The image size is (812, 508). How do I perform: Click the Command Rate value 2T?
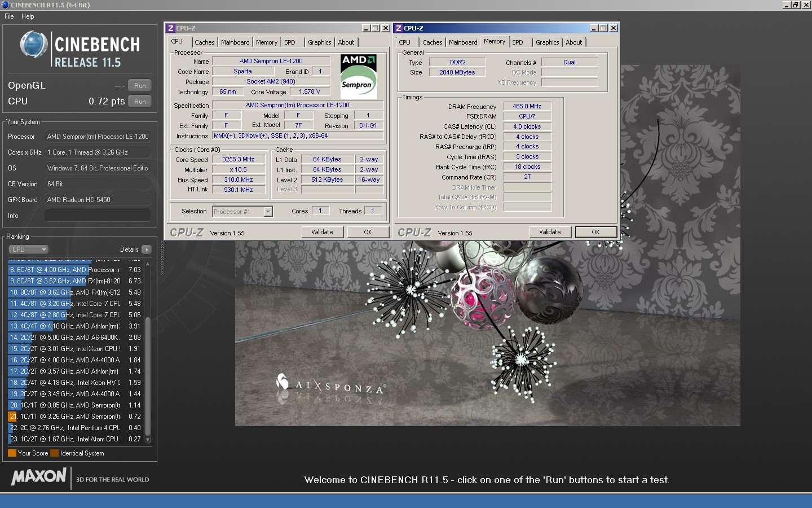(x=527, y=177)
